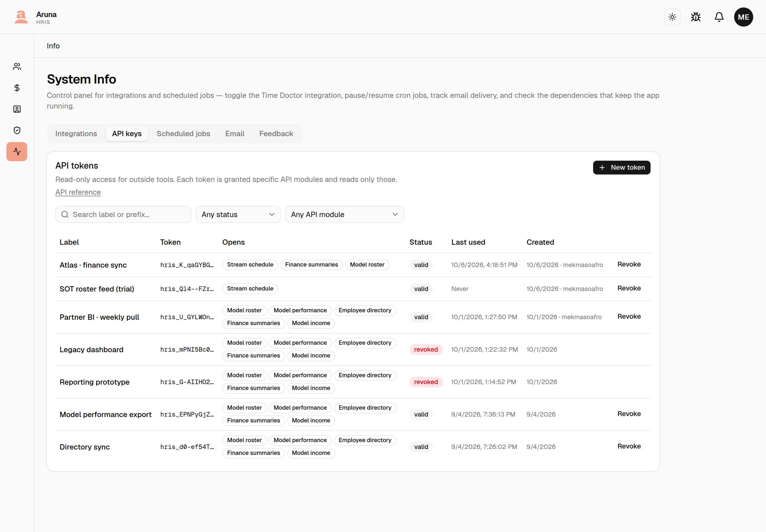Click the revoked badge for Reporting prototype
The height and width of the screenshot is (532, 766).
[x=426, y=382]
